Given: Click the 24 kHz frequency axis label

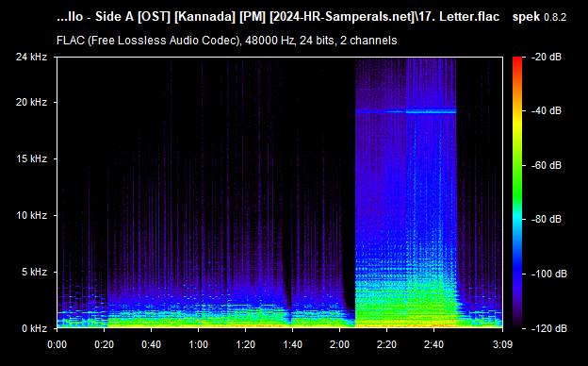Looking at the screenshot, I should 31,57.
